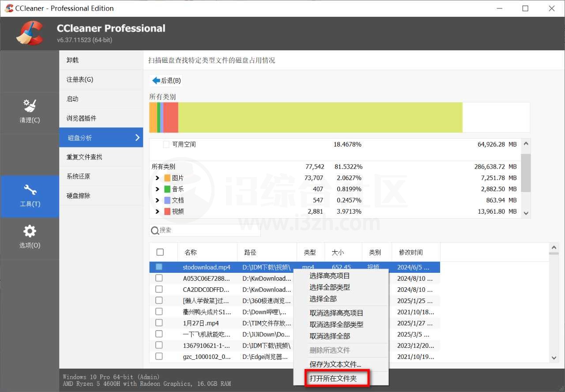Open the 重复文件查找 tool page

pos(101,157)
